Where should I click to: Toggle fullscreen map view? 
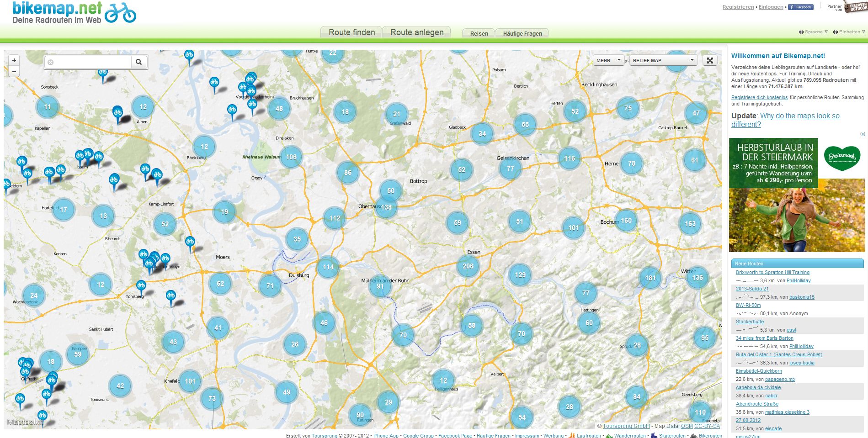(710, 60)
